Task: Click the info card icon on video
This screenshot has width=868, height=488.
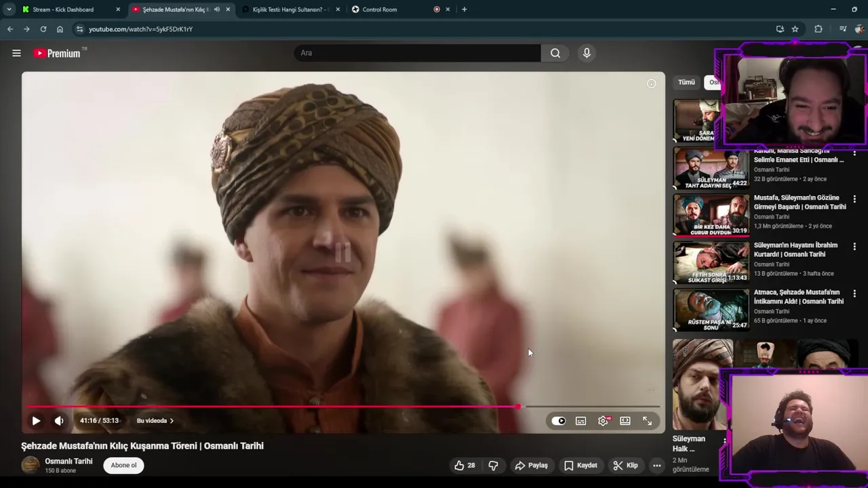Action: (651, 83)
